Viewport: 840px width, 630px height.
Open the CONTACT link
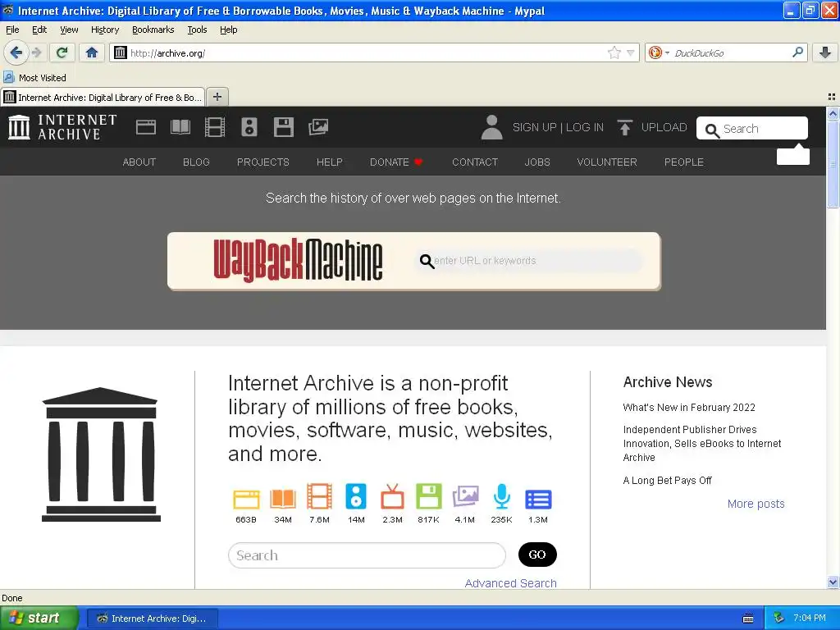click(475, 162)
